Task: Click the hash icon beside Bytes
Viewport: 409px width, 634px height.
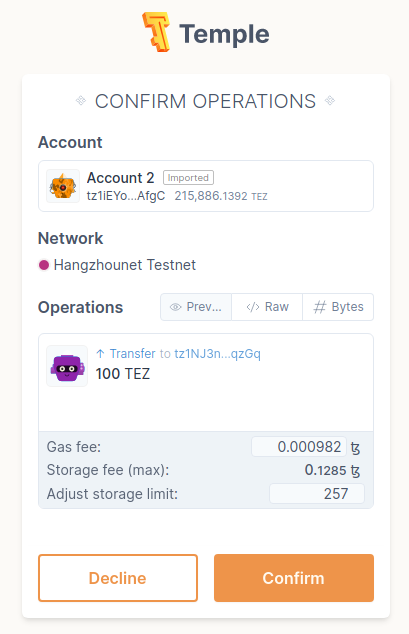Action: coord(320,307)
